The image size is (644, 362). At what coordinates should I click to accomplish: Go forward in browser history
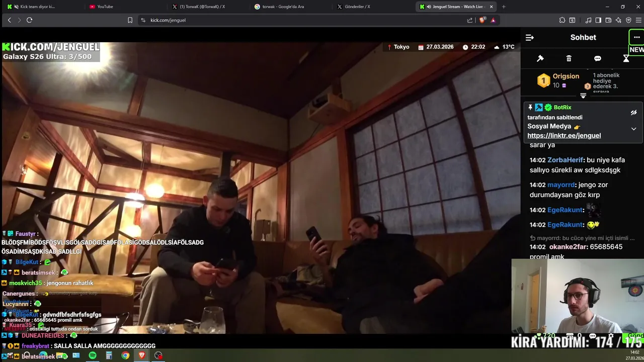coord(19,20)
